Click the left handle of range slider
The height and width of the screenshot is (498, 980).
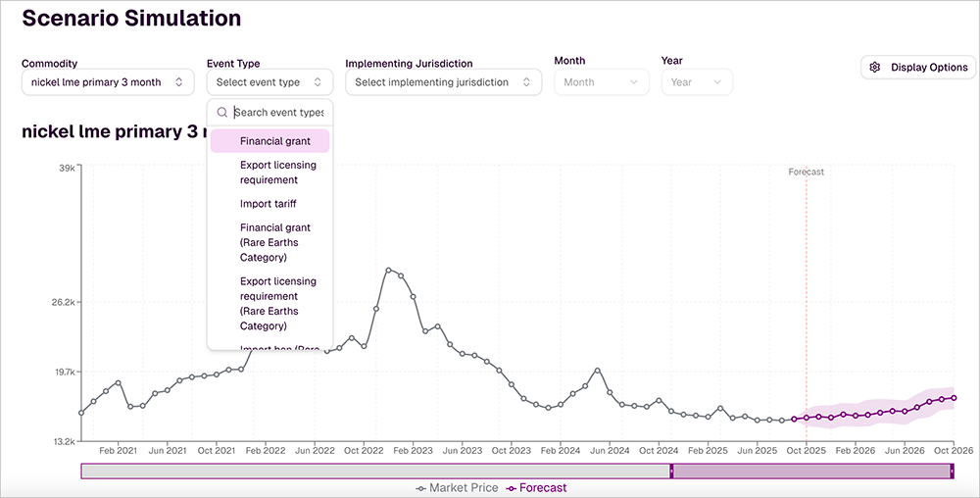[x=671, y=472]
